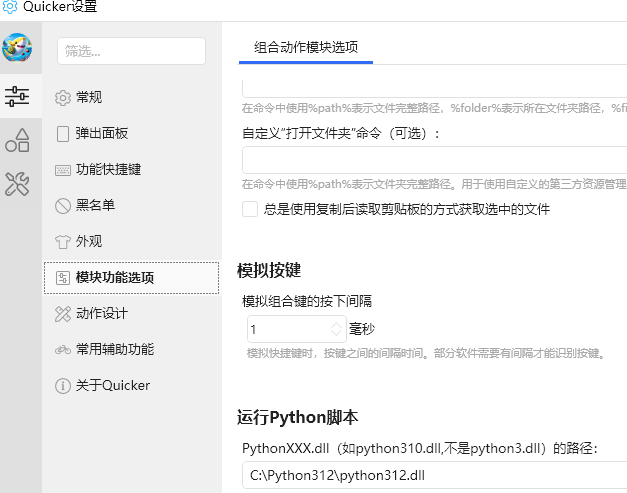
Task: Switch to the 组合动作模块选项 tab
Action: point(306,47)
